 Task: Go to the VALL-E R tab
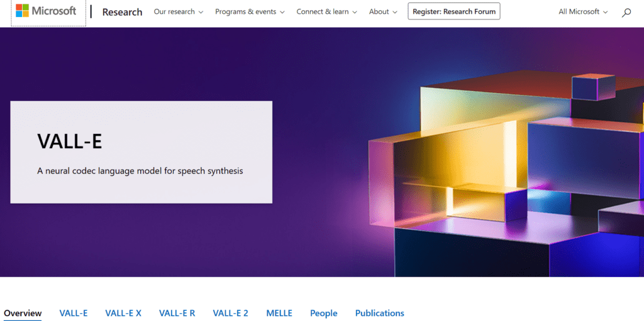pos(177,313)
